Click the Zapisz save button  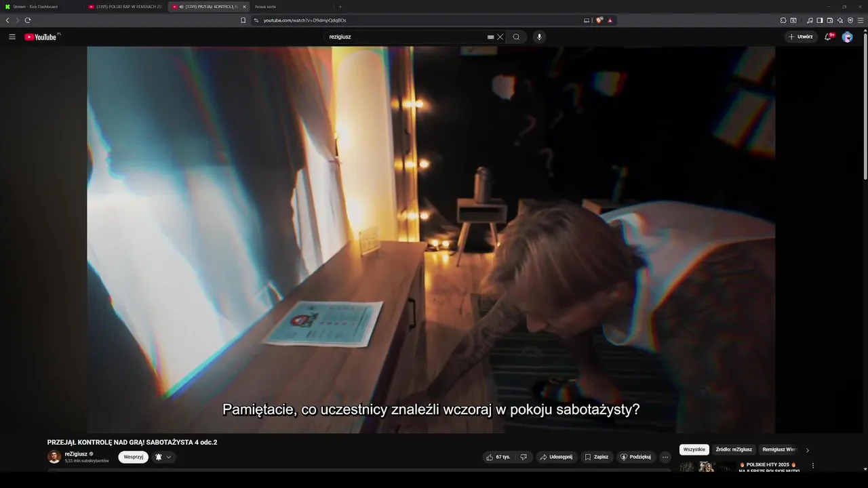pyautogui.click(x=597, y=457)
